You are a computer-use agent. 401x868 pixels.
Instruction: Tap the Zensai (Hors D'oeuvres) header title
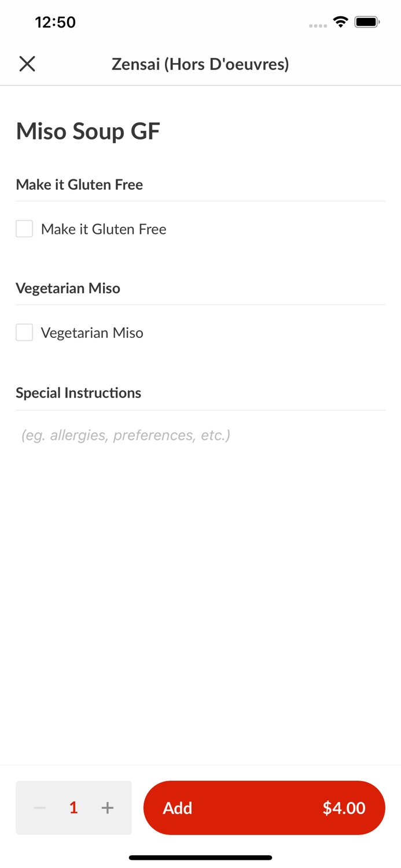pyautogui.click(x=200, y=64)
